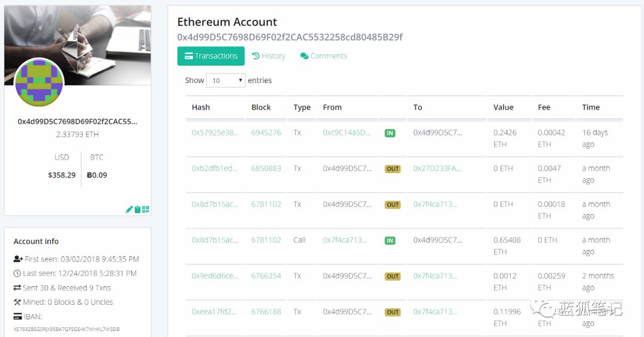Select the 0.2426 ETH value cell
Screen dimensions: 644x337
(505, 138)
